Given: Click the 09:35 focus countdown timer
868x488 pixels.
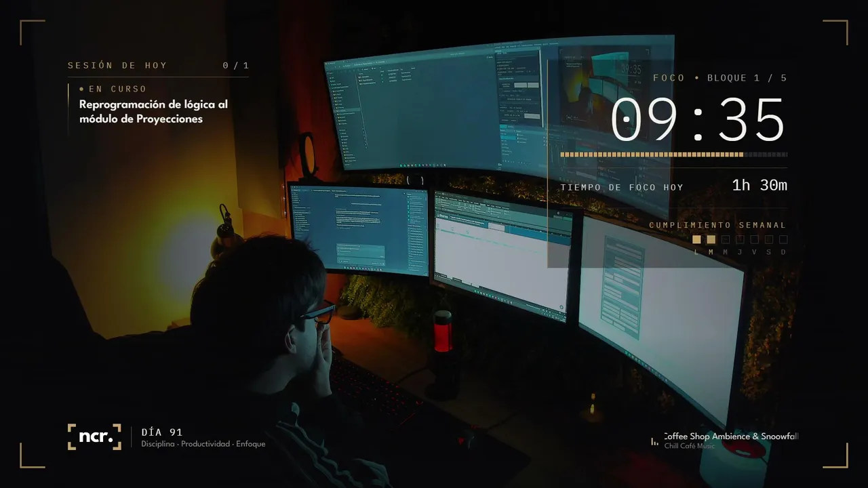Looking at the screenshot, I should 698,120.
